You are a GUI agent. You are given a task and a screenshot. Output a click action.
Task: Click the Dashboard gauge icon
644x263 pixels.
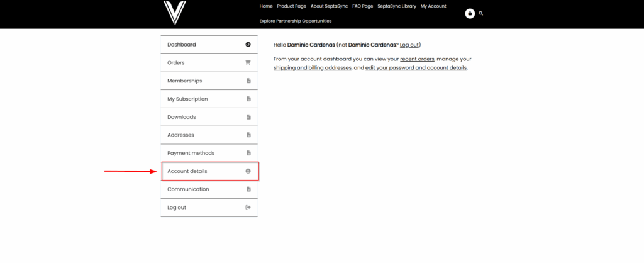[x=248, y=45]
